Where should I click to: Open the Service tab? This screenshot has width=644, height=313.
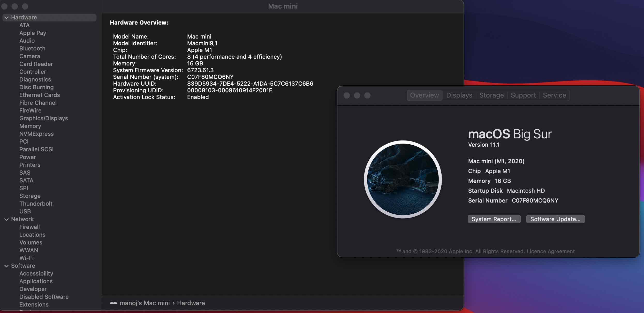coord(554,95)
